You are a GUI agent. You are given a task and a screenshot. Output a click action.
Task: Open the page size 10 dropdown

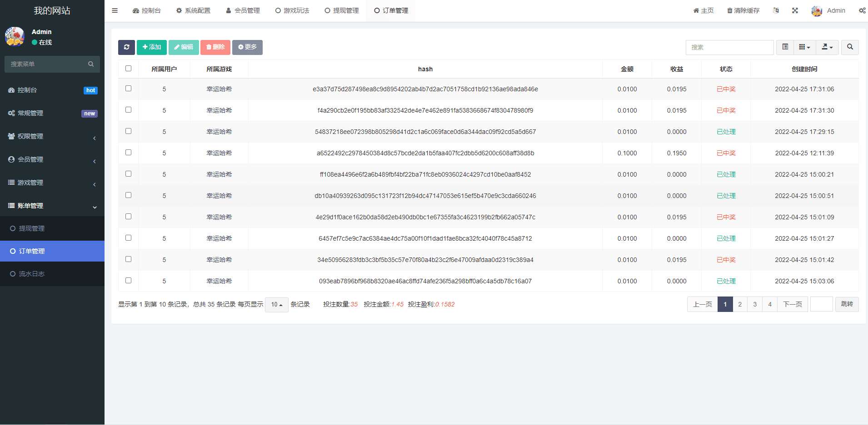coord(276,305)
